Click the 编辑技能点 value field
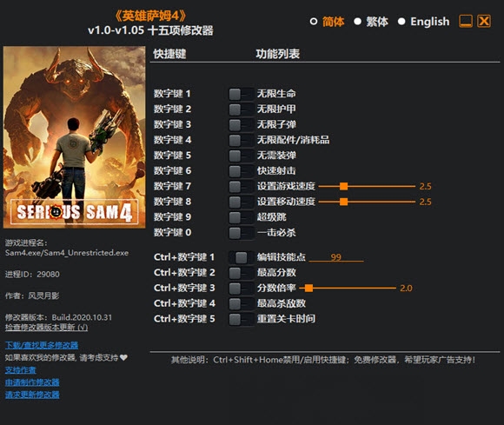This screenshot has width=504, height=425. coord(336,257)
